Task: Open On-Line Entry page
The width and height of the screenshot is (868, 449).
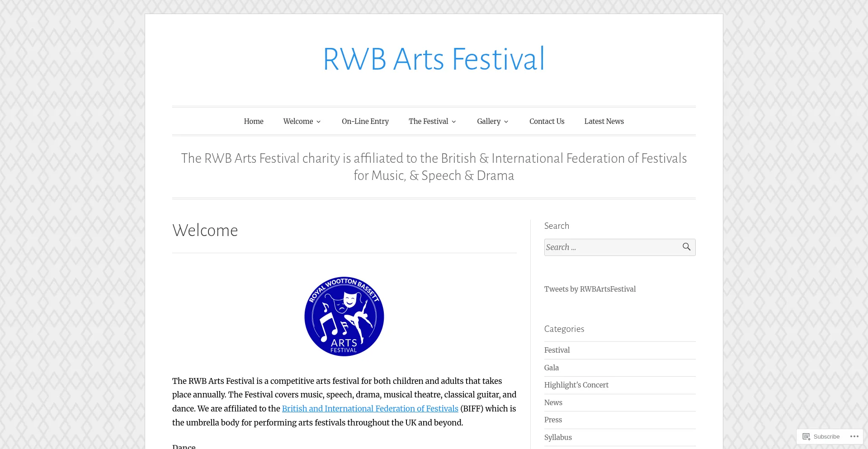Action: [x=365, y=121]
